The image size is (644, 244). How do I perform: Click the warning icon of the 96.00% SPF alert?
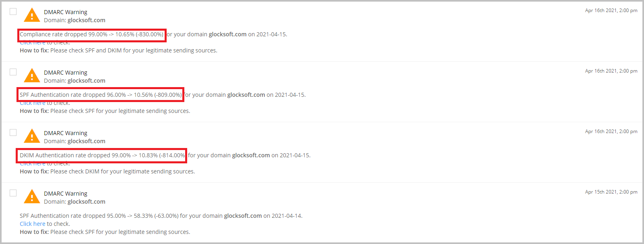tap(32, 76)
